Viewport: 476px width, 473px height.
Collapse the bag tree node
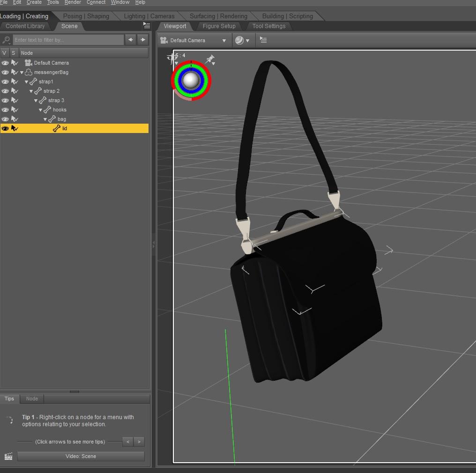click(x=45, y=119)
